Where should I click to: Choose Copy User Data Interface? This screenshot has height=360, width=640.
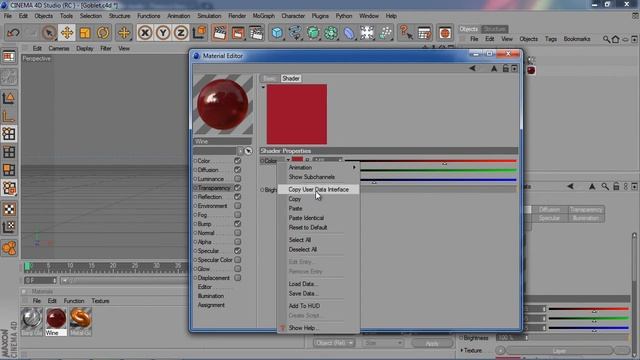pyautogui.click(x=318, y=189)
